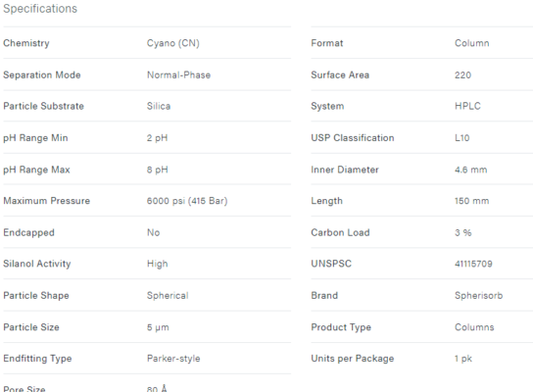Click the USP Classification L10 value
Screen dimensions: 533x392
point(461,138)
